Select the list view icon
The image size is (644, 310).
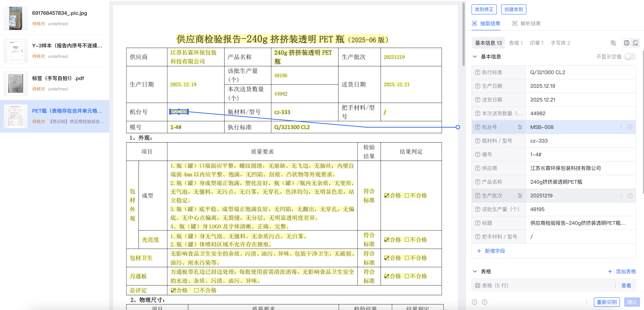tap(627, 43)
